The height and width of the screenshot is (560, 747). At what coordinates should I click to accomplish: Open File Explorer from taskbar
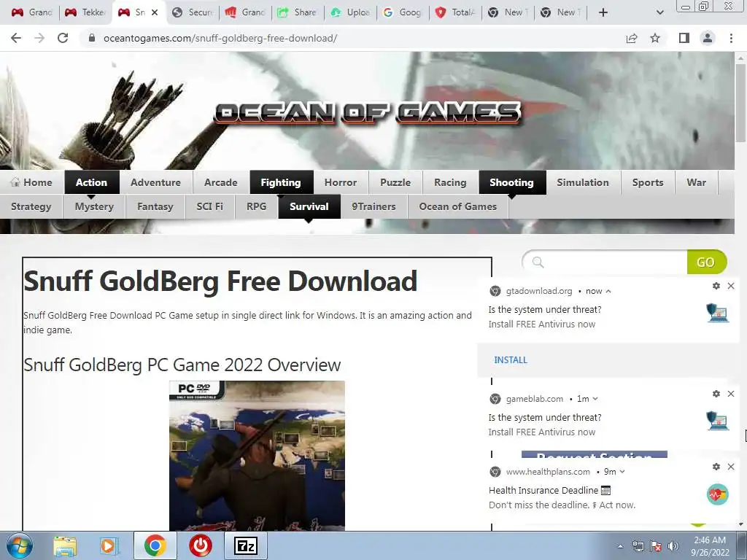tap(65, 545)
